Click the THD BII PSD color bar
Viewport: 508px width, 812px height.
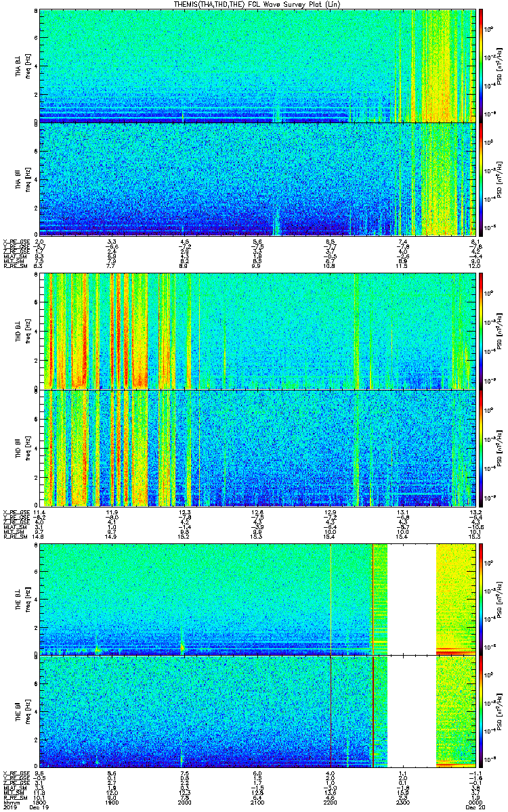pyautogui.click(x=481, y=447)
